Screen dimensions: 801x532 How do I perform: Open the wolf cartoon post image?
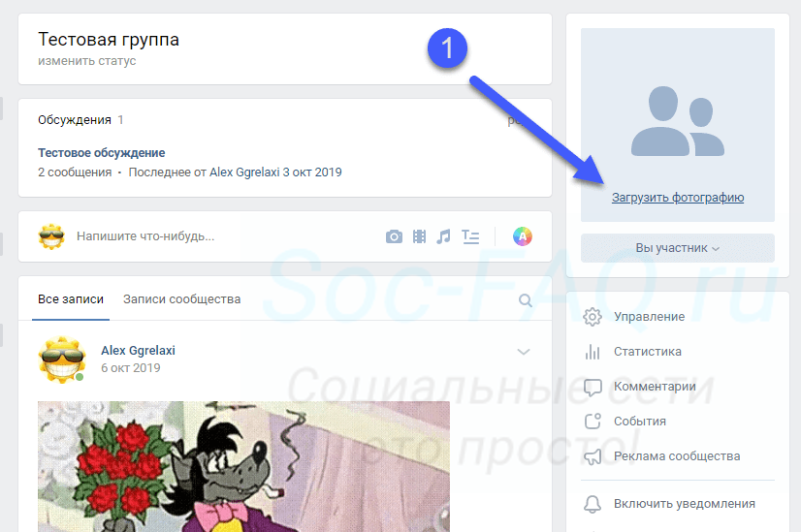click(243, 466)
